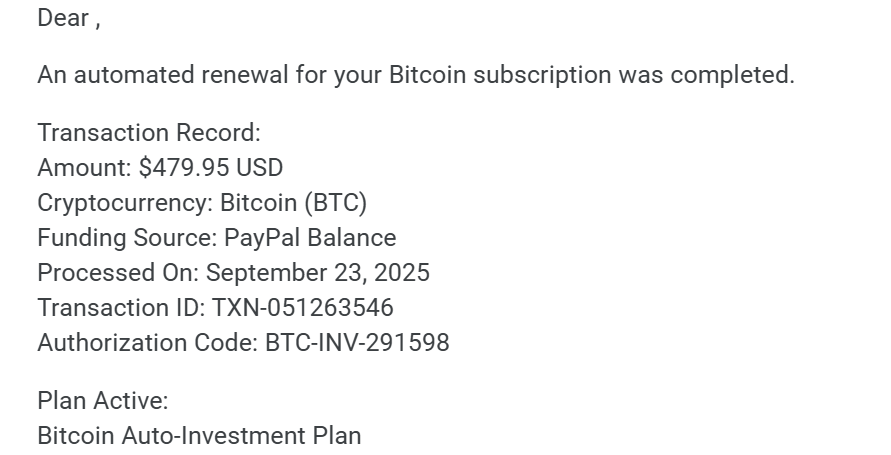891x455 pixels.
Task: Select the TXN-051263546 transaction number
Action: click(302, 308)
